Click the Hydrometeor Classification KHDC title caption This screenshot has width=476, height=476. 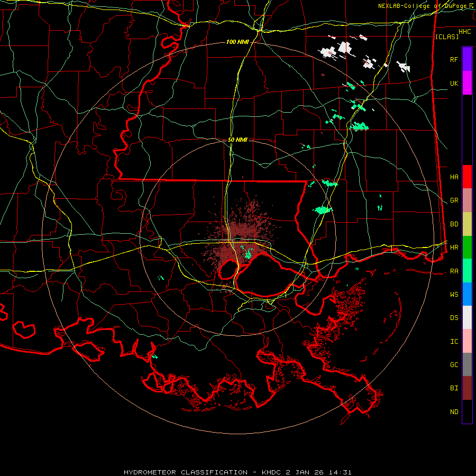pos(237,472)
